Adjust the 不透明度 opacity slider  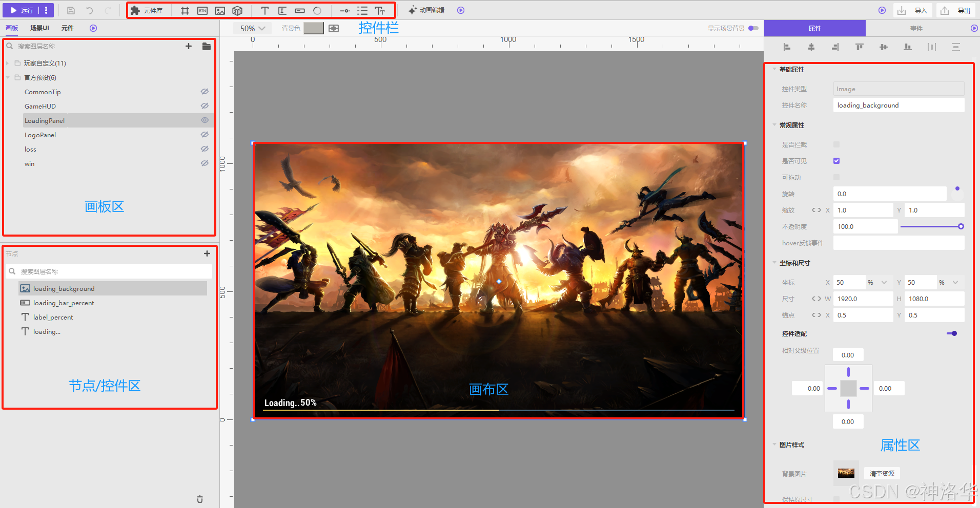(x=932, y=226)
